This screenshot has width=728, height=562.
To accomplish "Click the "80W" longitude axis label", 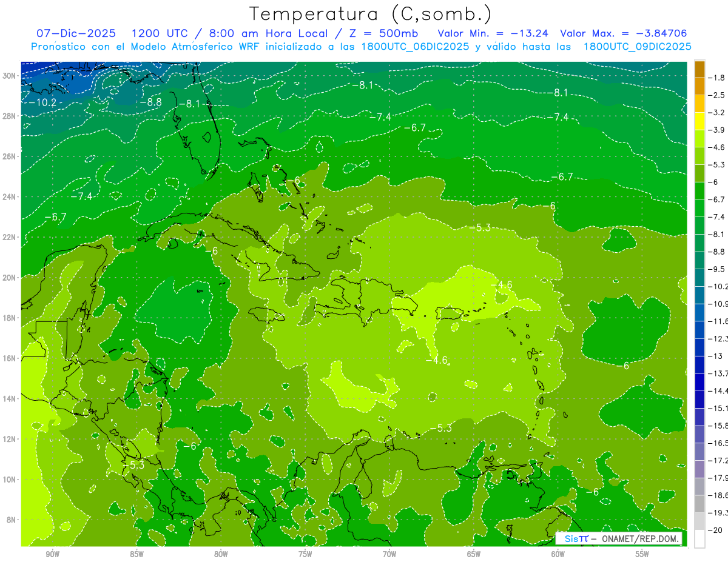I will tap(221, 555).
